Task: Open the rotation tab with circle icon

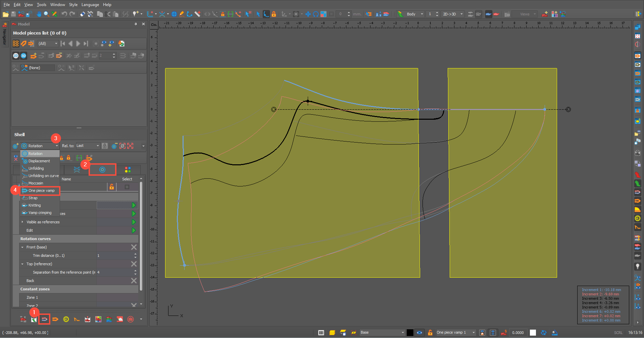Action: (x=102, y=170)
